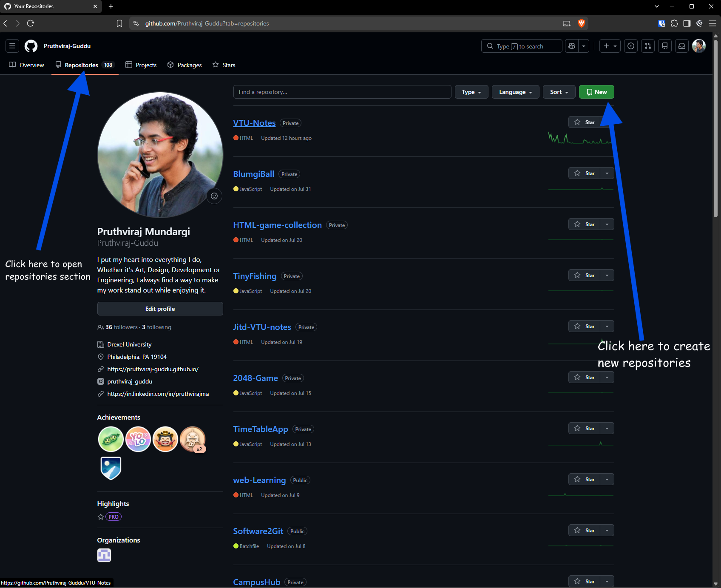Screen dimensions: 721x588
Task: Star the TinyFishing repository
Action: pos(584,275)
